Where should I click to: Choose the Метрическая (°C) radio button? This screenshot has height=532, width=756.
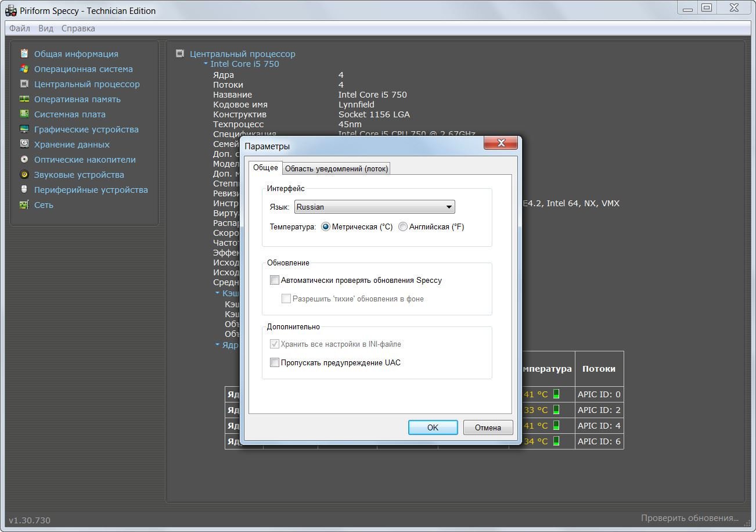(325, 227)
